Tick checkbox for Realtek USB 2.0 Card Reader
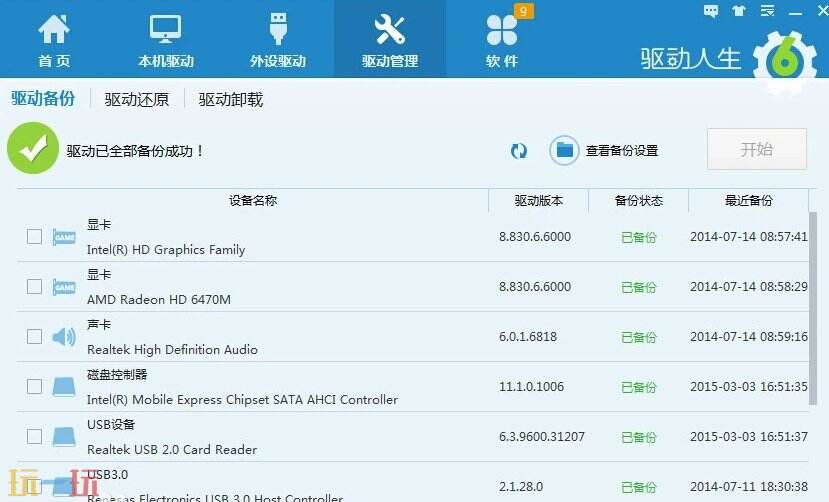829x502 pixels. [x=34, y=436]
